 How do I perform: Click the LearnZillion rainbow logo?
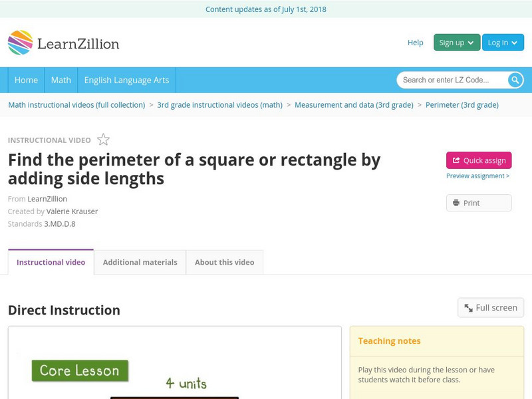coord(21,42)
